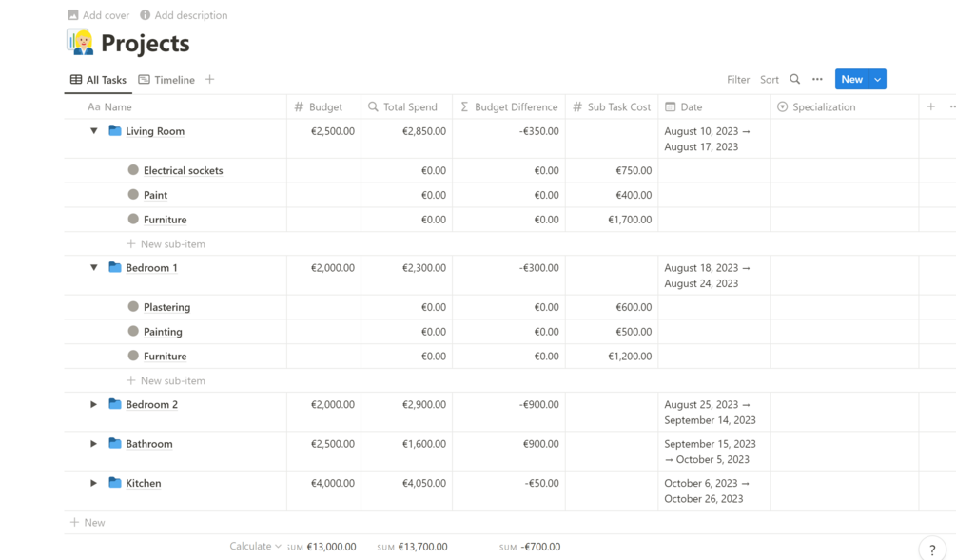Open the New button dropdown chevron

coord(876,80)
